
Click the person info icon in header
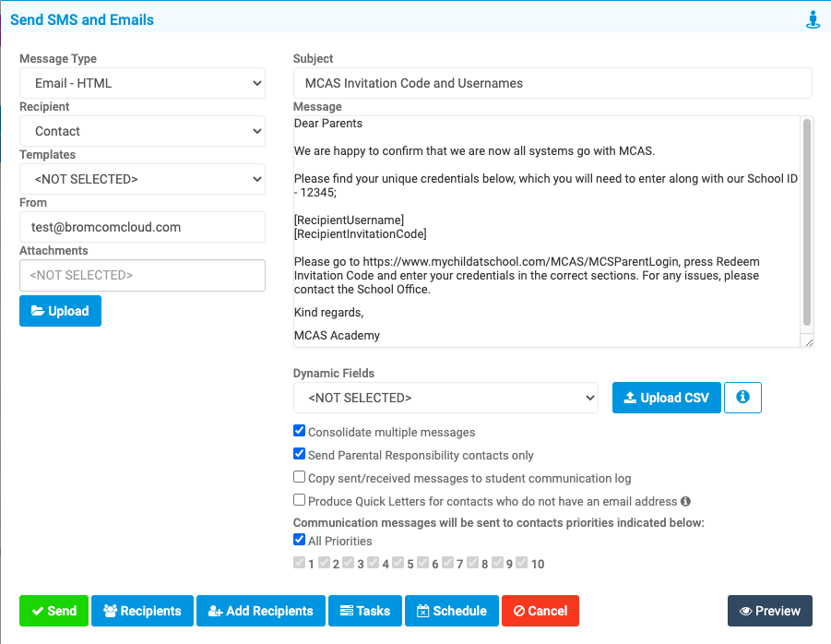tap(813, 20)
